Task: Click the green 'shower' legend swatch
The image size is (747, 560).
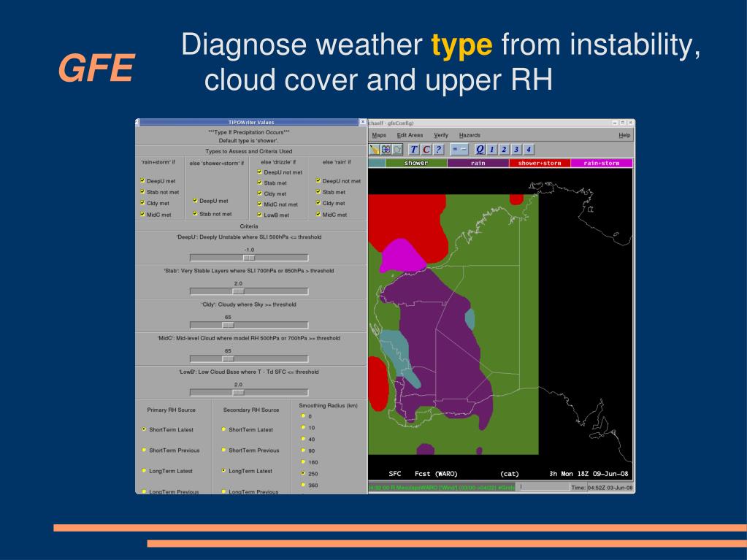Action: [416, 163]
